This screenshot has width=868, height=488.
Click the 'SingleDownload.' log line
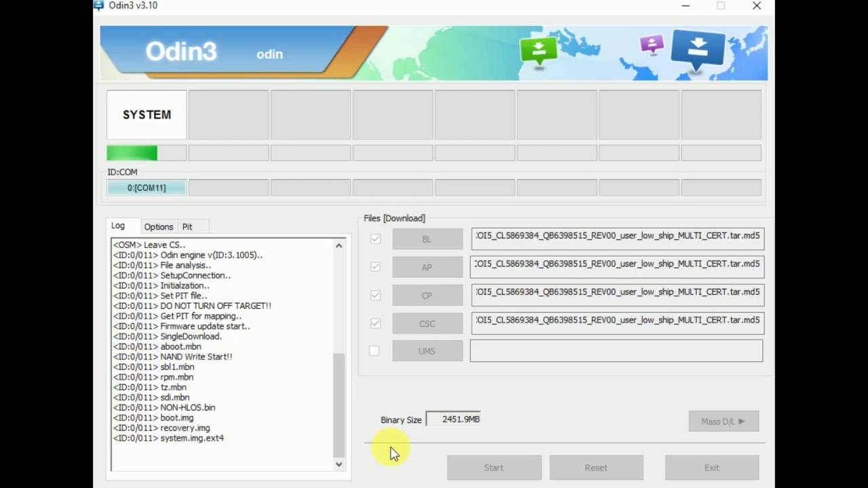point(167,336)
